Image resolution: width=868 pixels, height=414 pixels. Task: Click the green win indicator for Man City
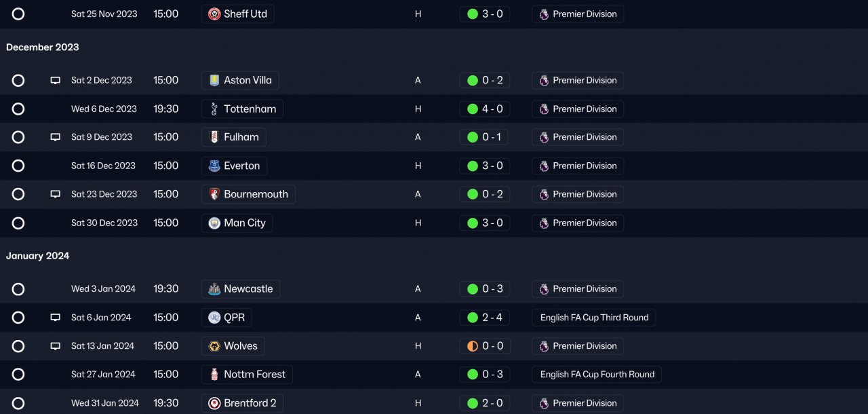[473, 223]
